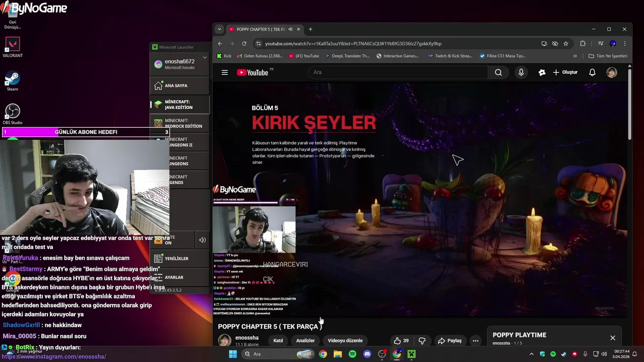Open the VALORANT desktop shortcut
This screenshot has width=644, height=362.
13,47
